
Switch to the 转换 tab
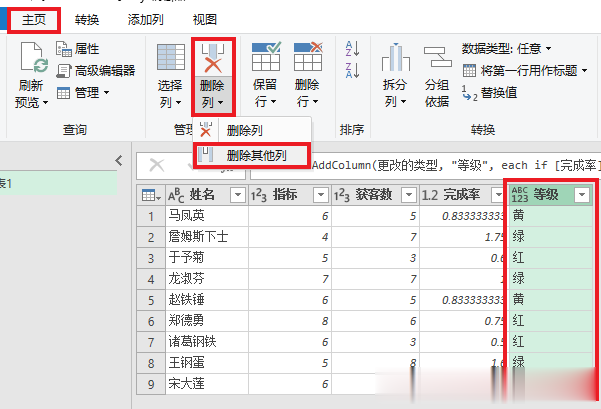click(87, 20)
